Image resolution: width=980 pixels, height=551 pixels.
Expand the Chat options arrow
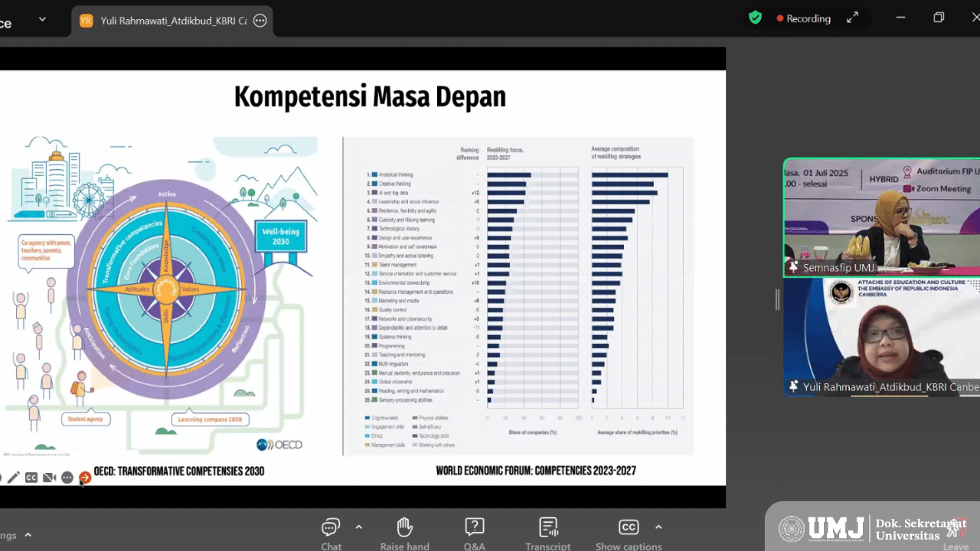pyautogui.click(x=358, y=527)
